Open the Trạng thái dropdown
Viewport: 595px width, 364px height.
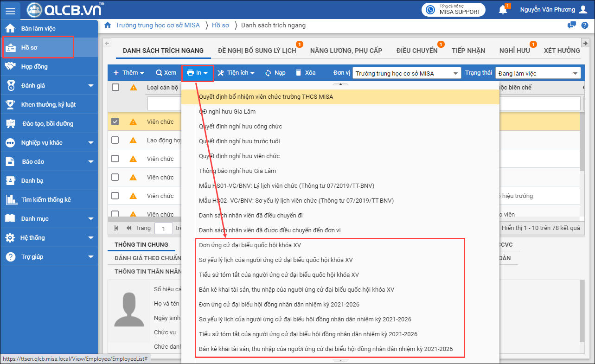coord(537,73)
